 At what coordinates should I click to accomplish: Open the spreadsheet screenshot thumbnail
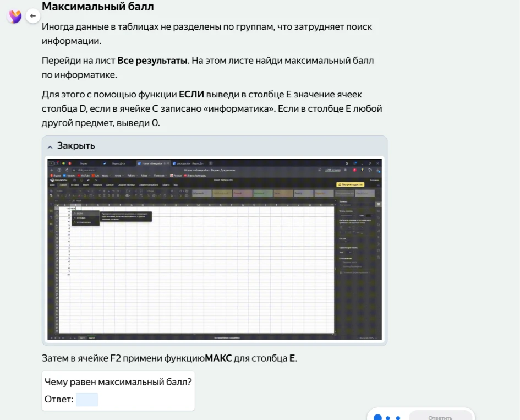(x=215, y=249)
